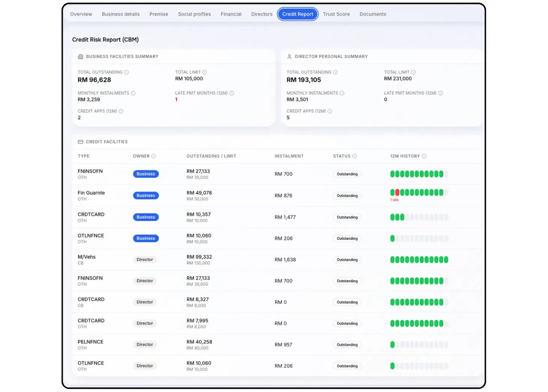Click Director badge on PELNFNCE row
This screenshot has width=548, height=392.
[x=145, y=345]
